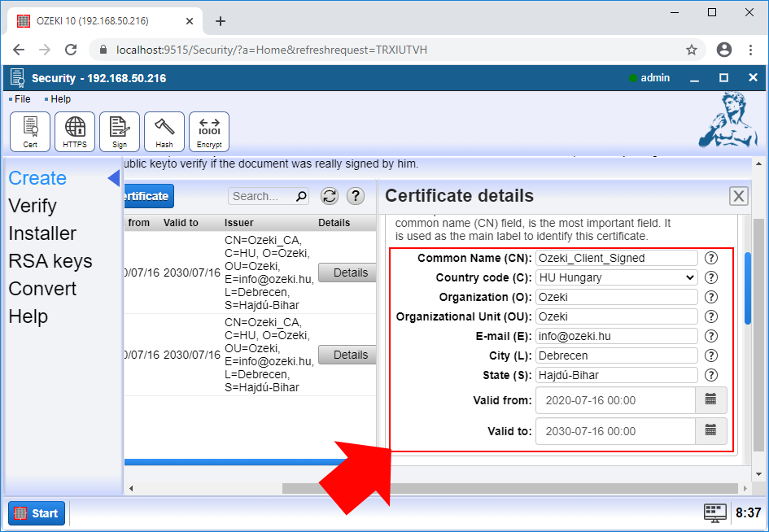
Task: Reload the page in the browser
Action: [x=71, y=50]
